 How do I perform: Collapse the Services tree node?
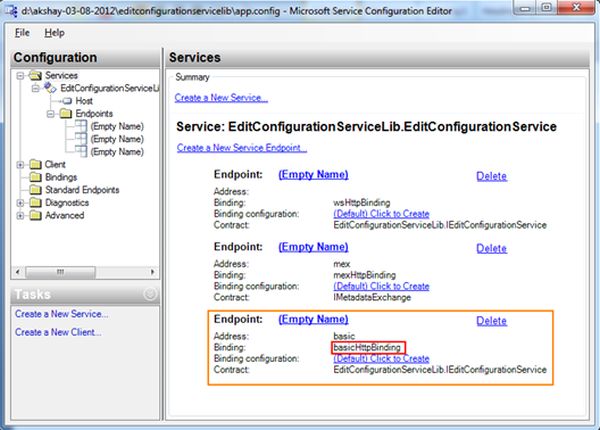[x=20, y=75]
